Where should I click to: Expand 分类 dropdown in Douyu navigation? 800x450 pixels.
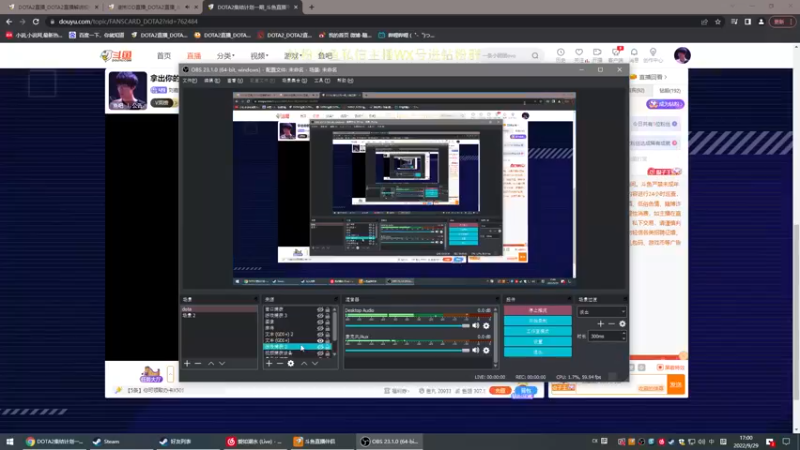coord(226,56)
